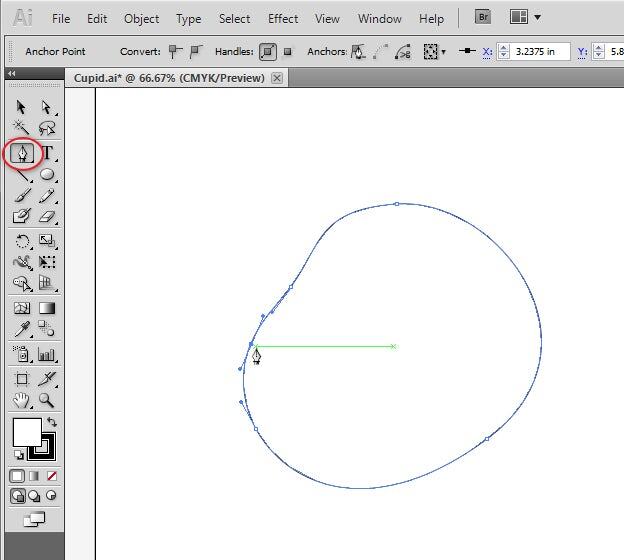Select the Scale tool
The width and height of the screenshot is (624, 560).
[47, 240]
